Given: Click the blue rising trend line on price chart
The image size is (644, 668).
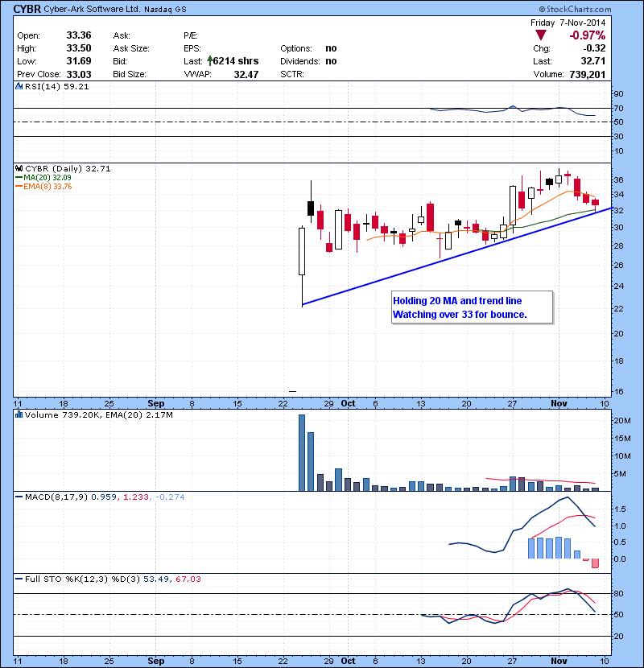Looking at the screenshot, I should (x=456, y=256).
